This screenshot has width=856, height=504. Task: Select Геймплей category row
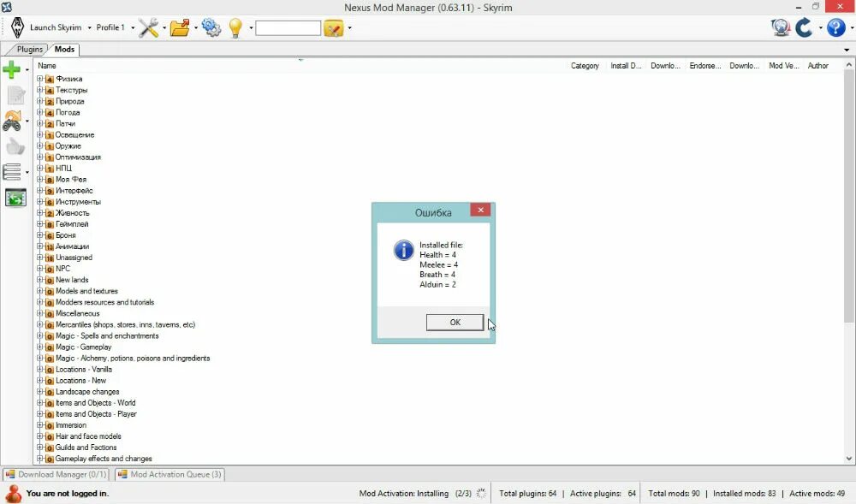[72, 224]
